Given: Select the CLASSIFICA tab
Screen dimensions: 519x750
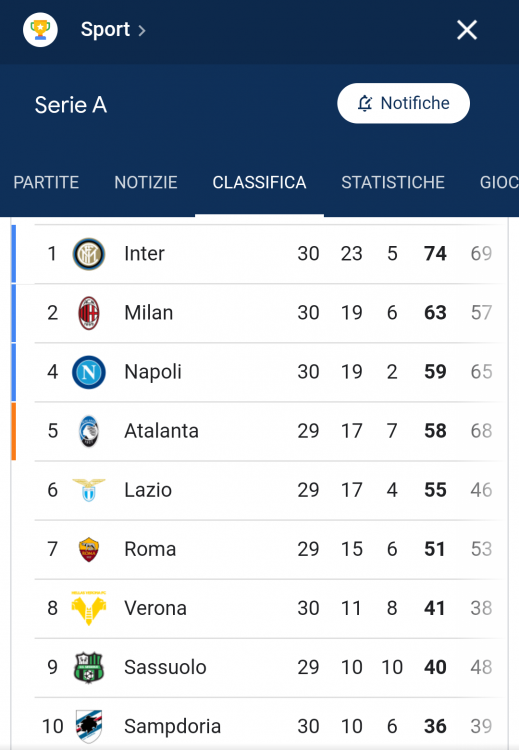Looking at the screenshot, I should 259,182.
